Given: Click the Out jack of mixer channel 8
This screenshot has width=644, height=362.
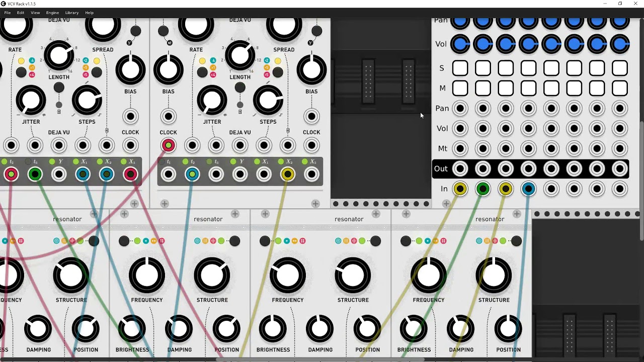Looking at the screenshot, I should tap(620, 168).
